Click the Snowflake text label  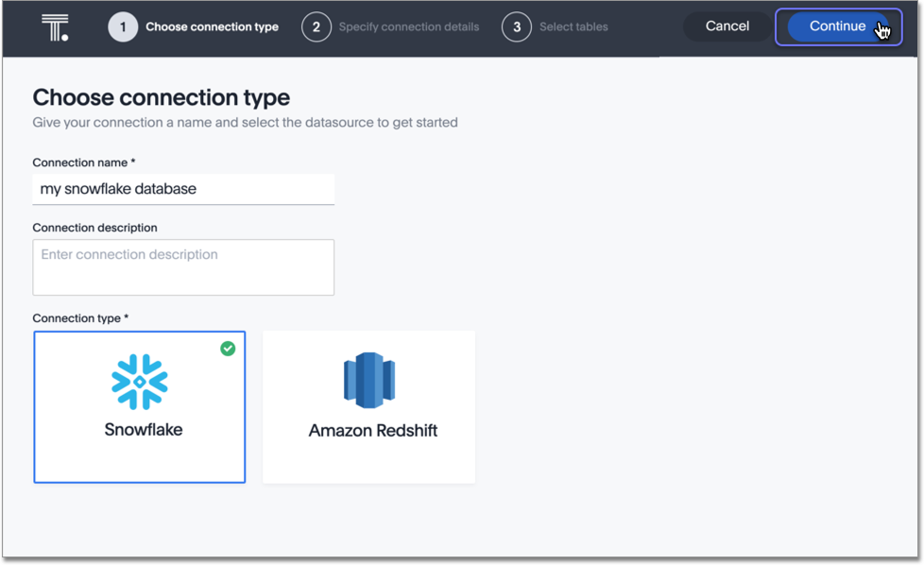pos(144,430)
